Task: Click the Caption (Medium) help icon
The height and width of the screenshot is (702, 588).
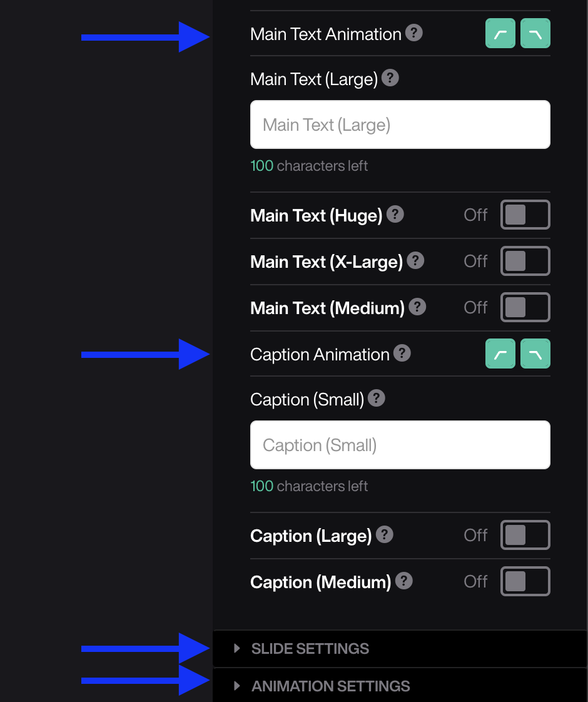Action: [x=403, y=581]
